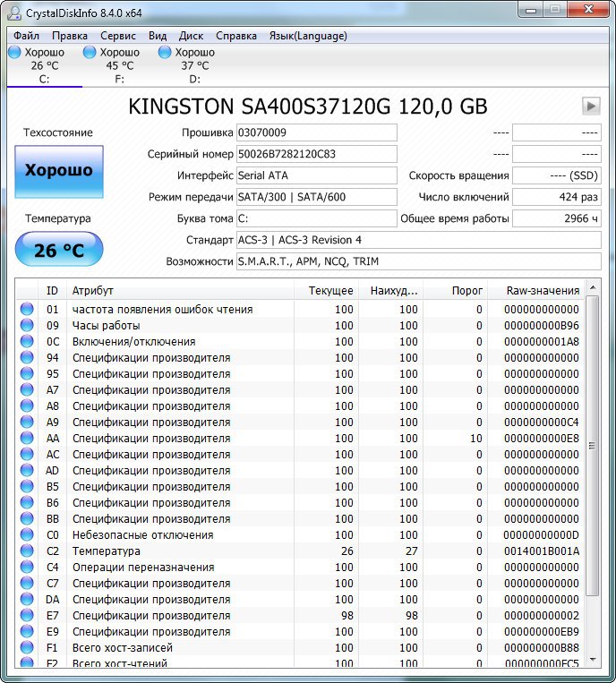The image size is (616, 683).
Task: Click raw value 000000000EB9
Action: (542, 632)
